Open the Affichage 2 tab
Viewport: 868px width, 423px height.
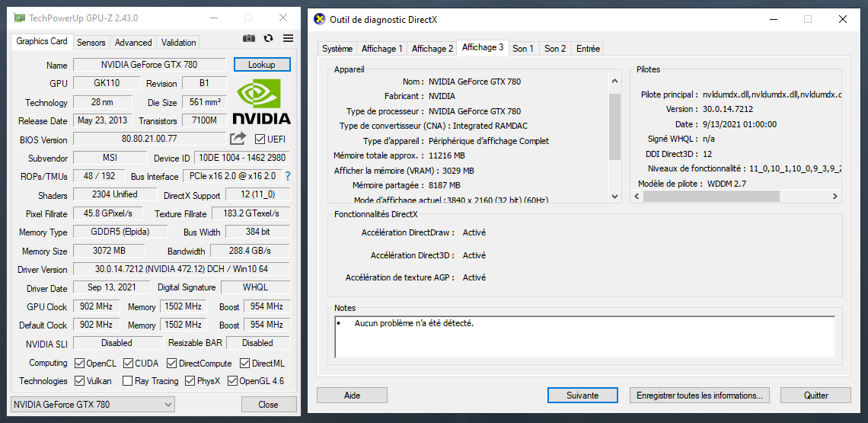pos(432,48)
